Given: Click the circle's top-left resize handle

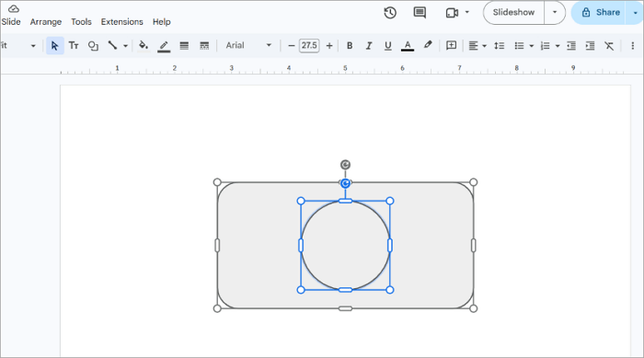Looking at the screenshot, I should [x=301, y=201].
